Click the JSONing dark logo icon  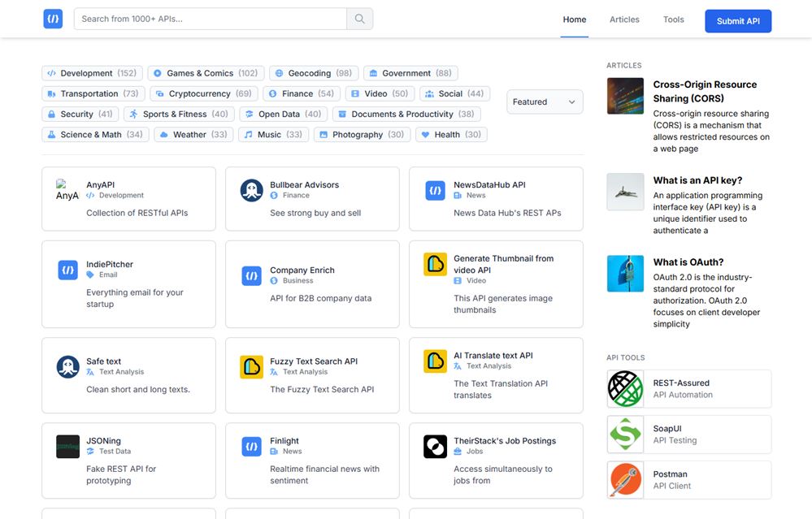(x=67, y=447)
